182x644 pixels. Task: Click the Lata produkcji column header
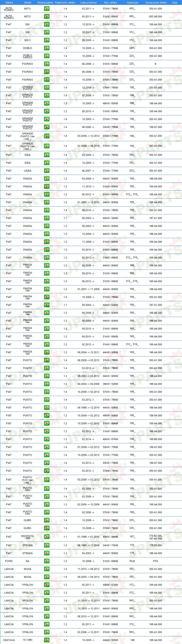point(88,3)
